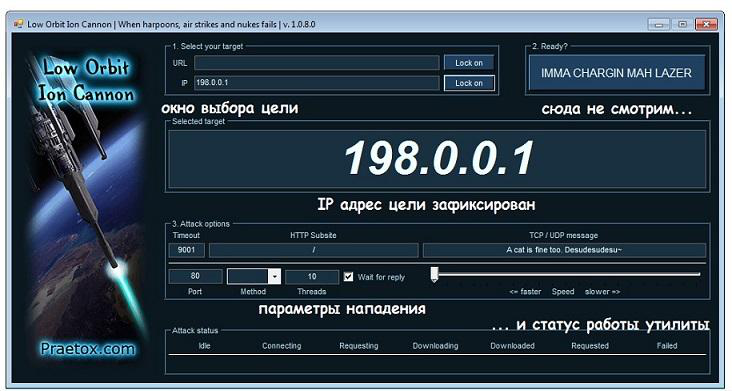The width and height of the screenshot is (732, 391).
Task: Click the URL target input field
Action: 317,63
